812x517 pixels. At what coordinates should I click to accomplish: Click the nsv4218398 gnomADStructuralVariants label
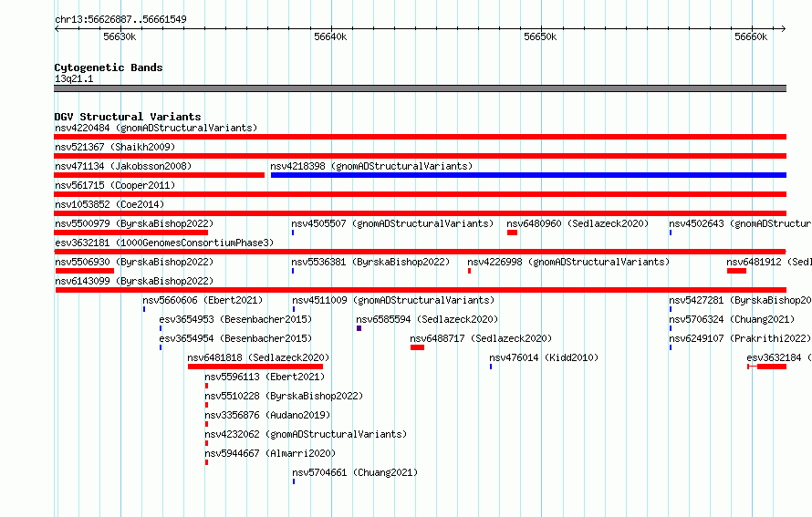click(371, 166)
